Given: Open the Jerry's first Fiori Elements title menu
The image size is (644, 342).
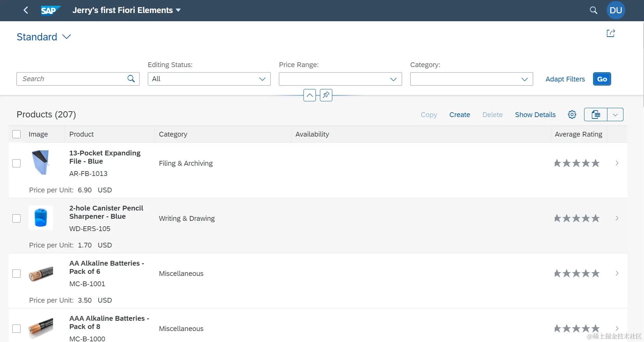Looking at the screenshot, I should [127, 10].
